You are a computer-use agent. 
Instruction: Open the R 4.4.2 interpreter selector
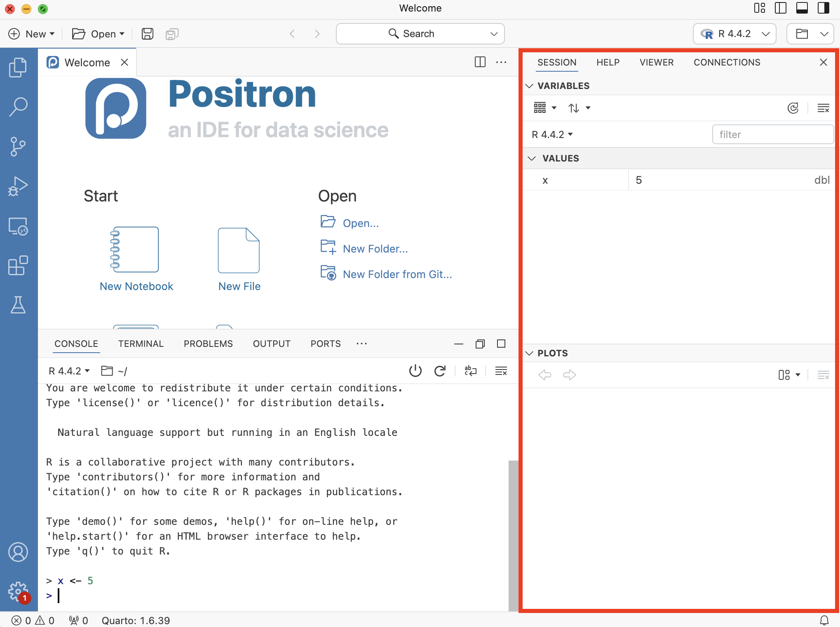point(734,34)
